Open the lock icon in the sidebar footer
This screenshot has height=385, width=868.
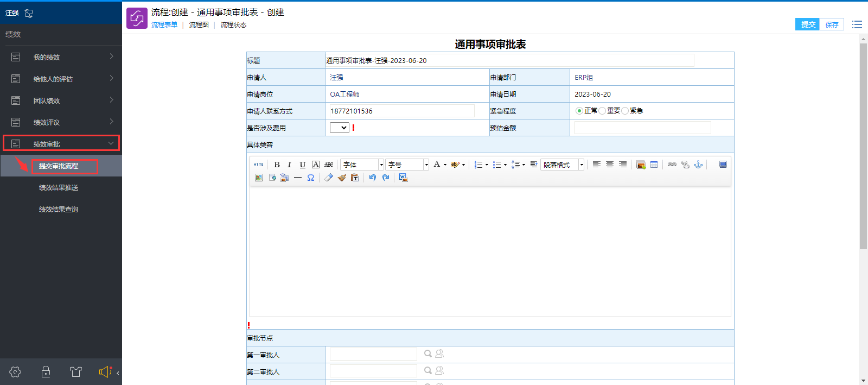tap(46, 372)
